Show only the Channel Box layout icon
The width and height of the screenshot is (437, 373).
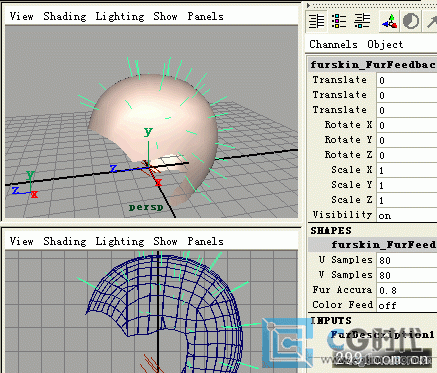point(316,21)
